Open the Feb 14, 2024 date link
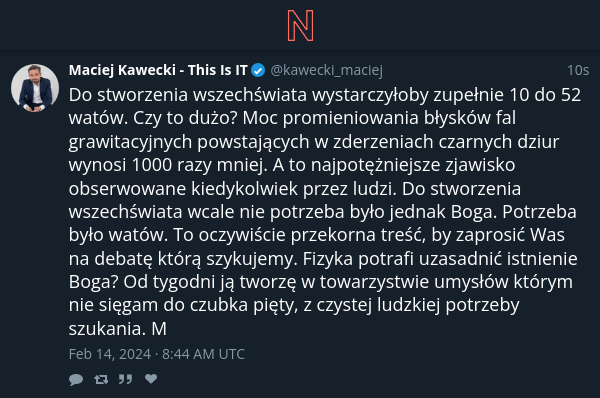This screenshot has height=398, width=600. point(157,354)
